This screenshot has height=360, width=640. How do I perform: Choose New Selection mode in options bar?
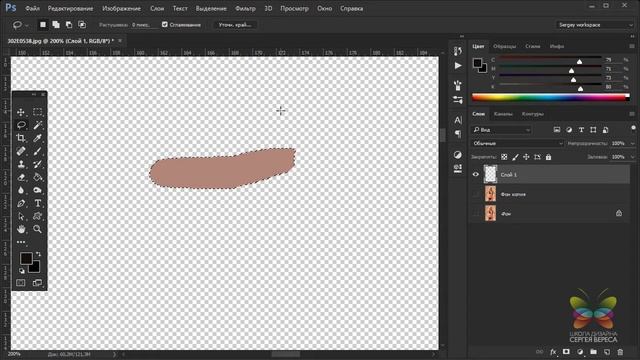click(42, 25)
